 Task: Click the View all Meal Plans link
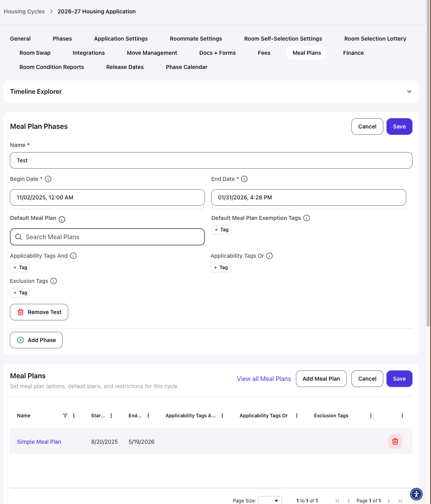[x=264, y=379]
